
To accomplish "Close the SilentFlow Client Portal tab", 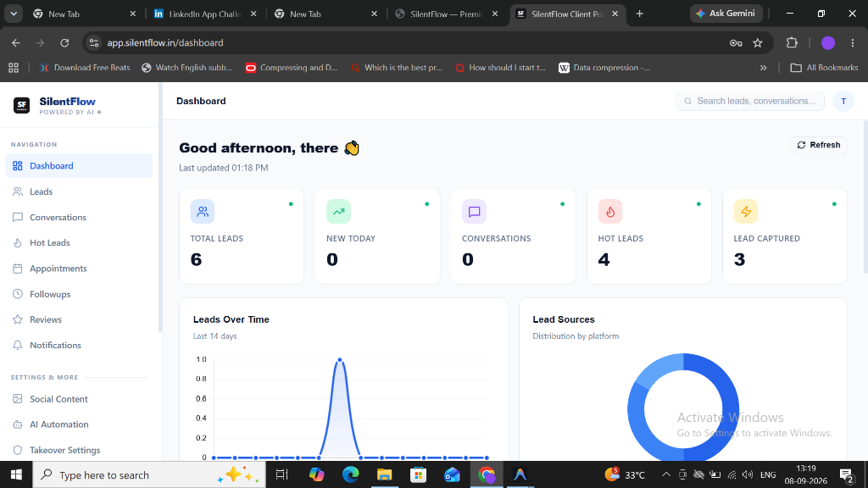I will tap(615, 14).
